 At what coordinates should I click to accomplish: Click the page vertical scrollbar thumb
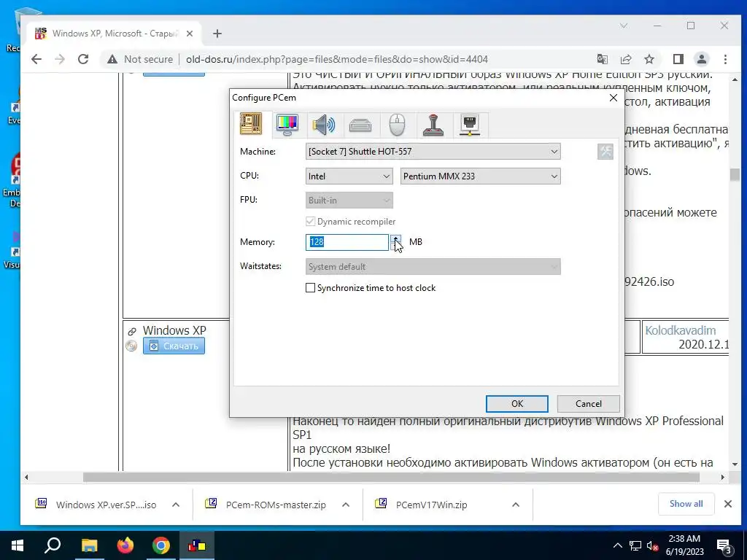735,175
